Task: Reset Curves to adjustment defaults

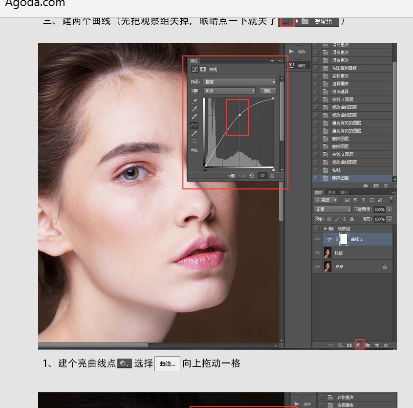Action: tap(252, 176)
